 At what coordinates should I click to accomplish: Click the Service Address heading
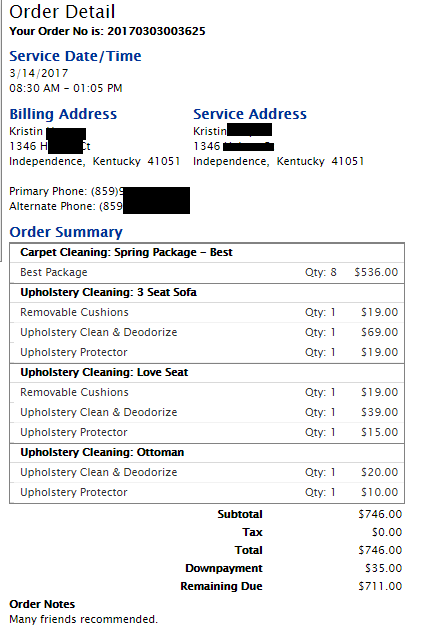coord(250,114)
